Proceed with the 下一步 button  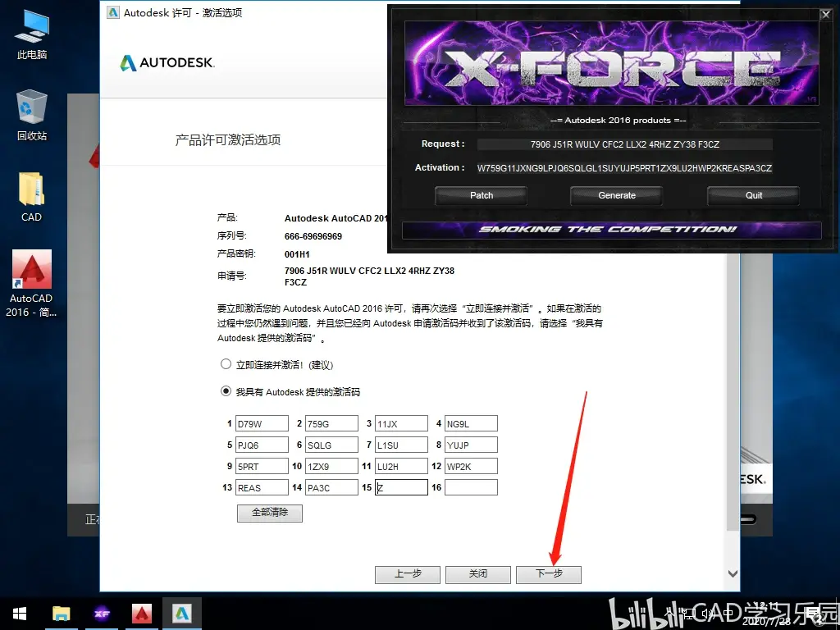click(x=549, y=574)
